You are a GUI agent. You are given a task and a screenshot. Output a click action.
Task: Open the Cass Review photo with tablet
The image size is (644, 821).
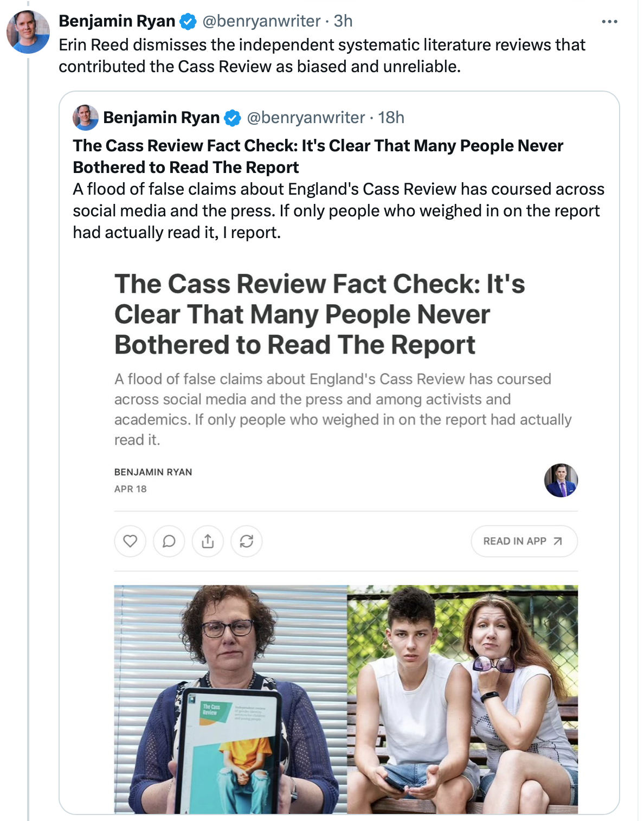point(230,699)
